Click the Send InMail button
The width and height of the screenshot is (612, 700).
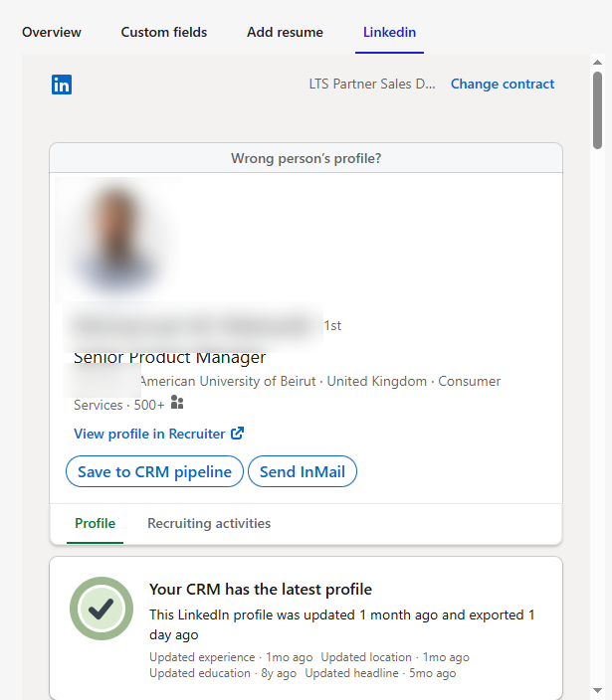pos(303,471)
